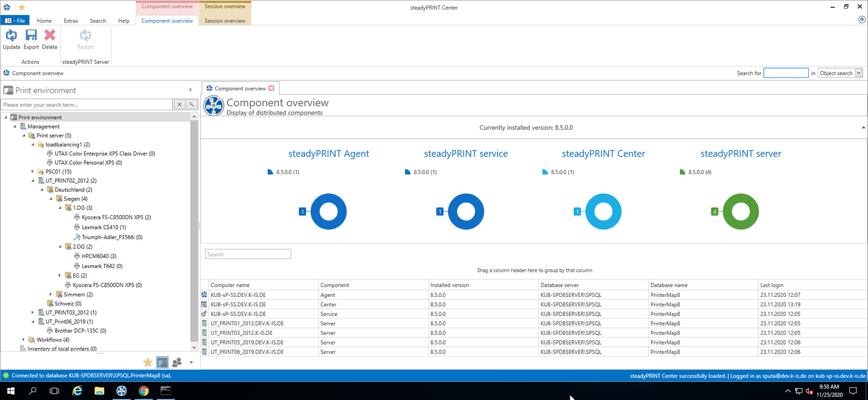The image size is (868, 400).
Task: Open the Extras ribbon tab
Action: coord(71,20)
